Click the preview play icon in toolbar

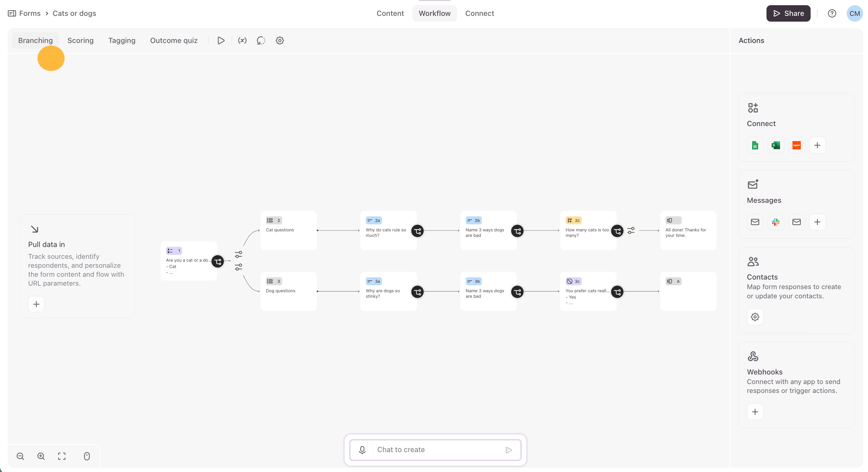tap(221, 40)
